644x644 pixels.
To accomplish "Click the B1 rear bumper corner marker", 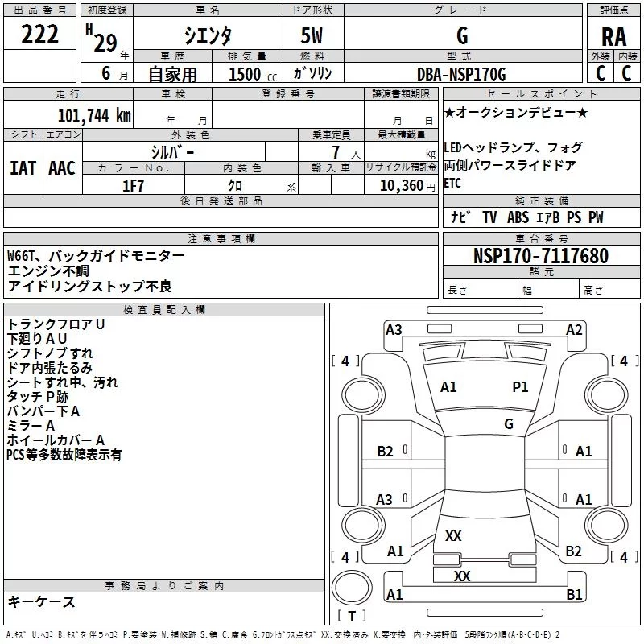I will click(x=574, y=594).
